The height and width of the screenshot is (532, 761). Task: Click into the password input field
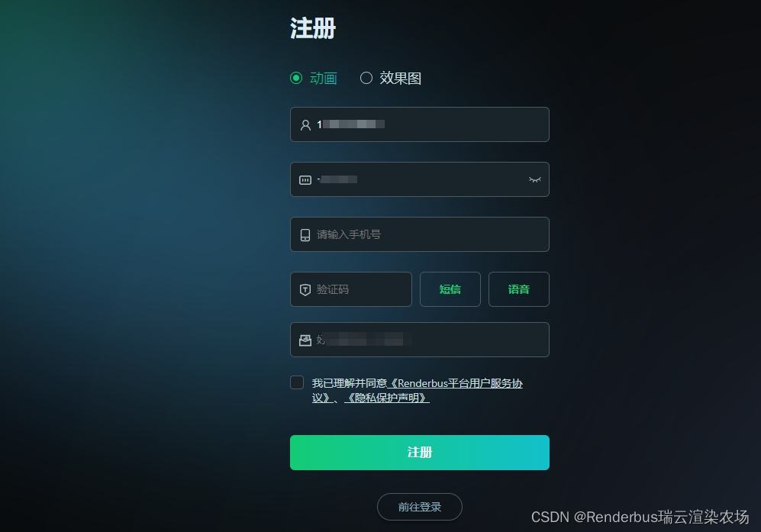point(420,179)
